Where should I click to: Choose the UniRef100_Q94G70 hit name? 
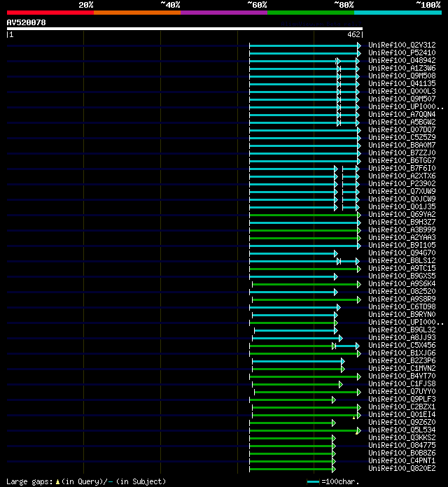pyautogui.click(x=402, y=253)
